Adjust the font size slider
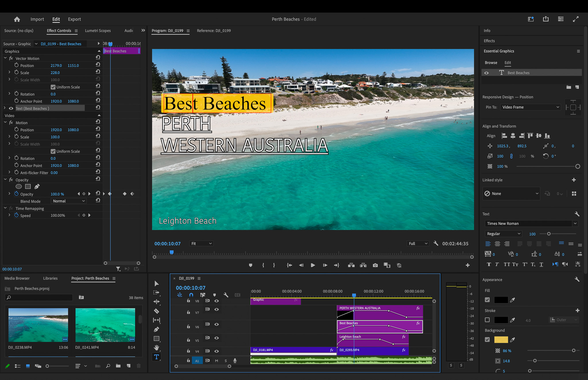The width and height of the screenshot is (588, 380). tap(549, 234)
